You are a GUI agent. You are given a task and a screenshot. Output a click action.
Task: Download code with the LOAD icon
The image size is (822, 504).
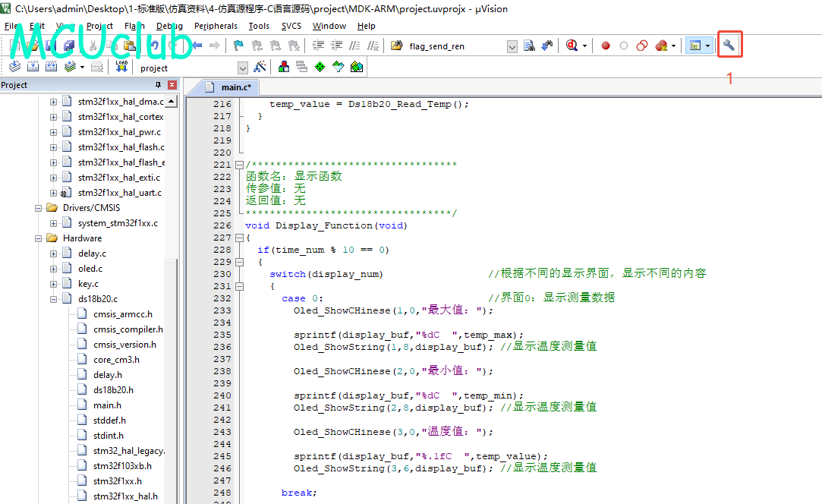point(121,67)
